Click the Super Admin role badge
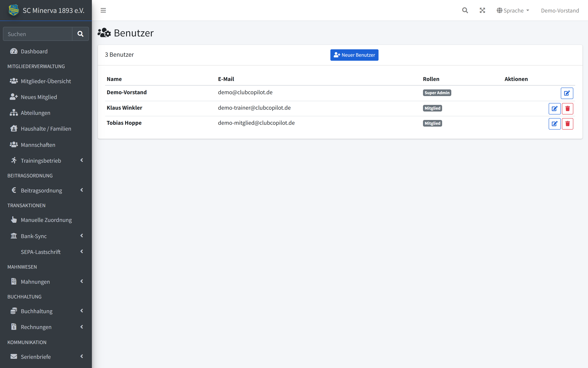588x368 pixels. (x=437, y=93)
